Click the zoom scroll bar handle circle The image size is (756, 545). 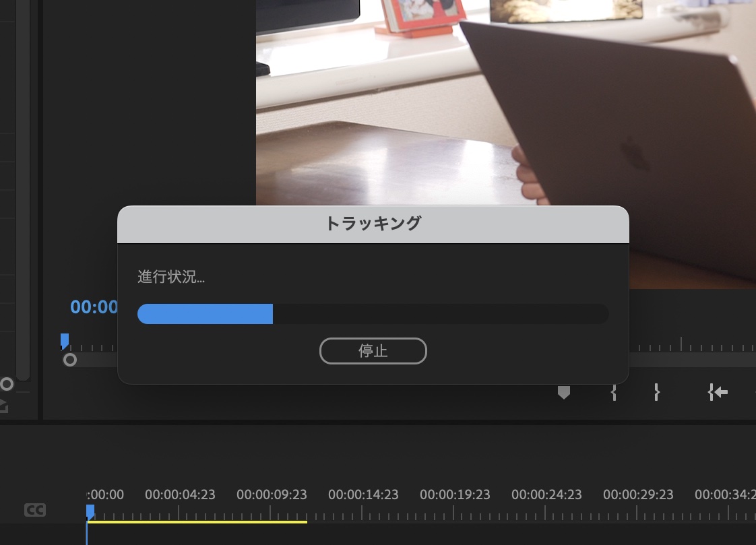[x=70, y=360]
